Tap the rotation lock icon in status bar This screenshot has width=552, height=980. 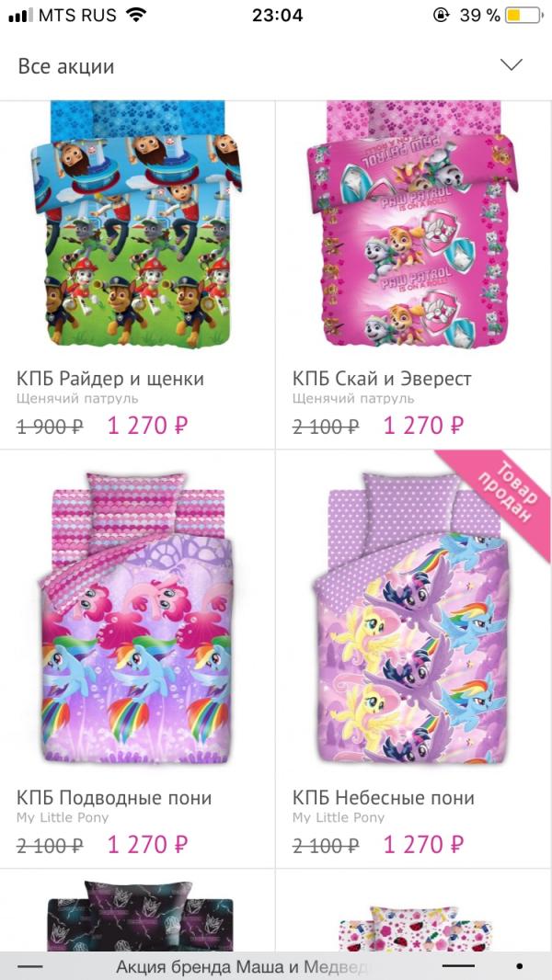tap(442, 15)
